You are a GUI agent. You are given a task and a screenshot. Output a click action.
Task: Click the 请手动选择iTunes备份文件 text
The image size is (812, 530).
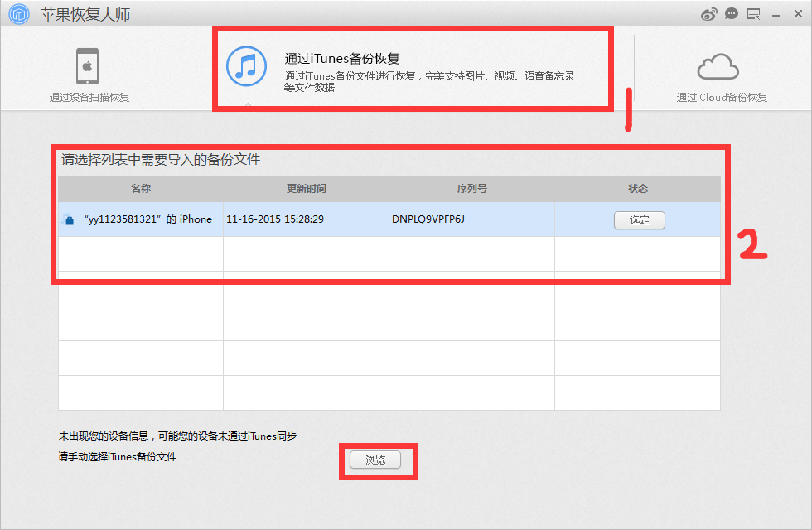[118, 457]
